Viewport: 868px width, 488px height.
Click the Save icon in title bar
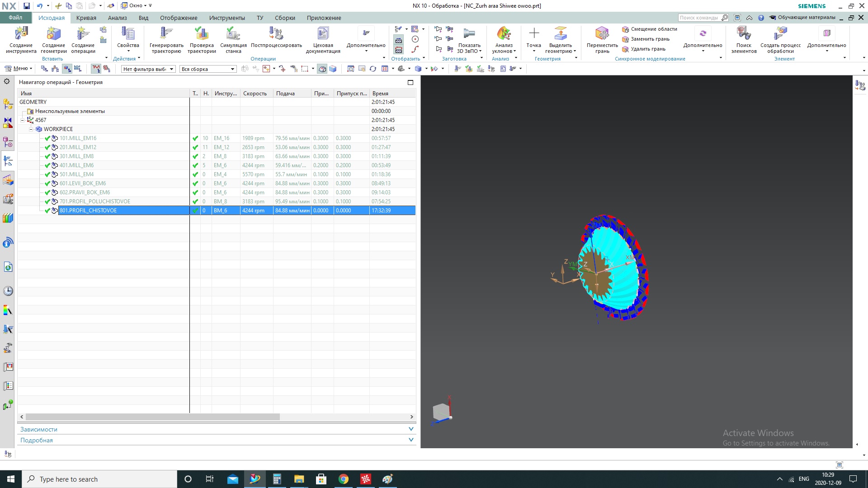pyautogui.click(x=27, y=6)
